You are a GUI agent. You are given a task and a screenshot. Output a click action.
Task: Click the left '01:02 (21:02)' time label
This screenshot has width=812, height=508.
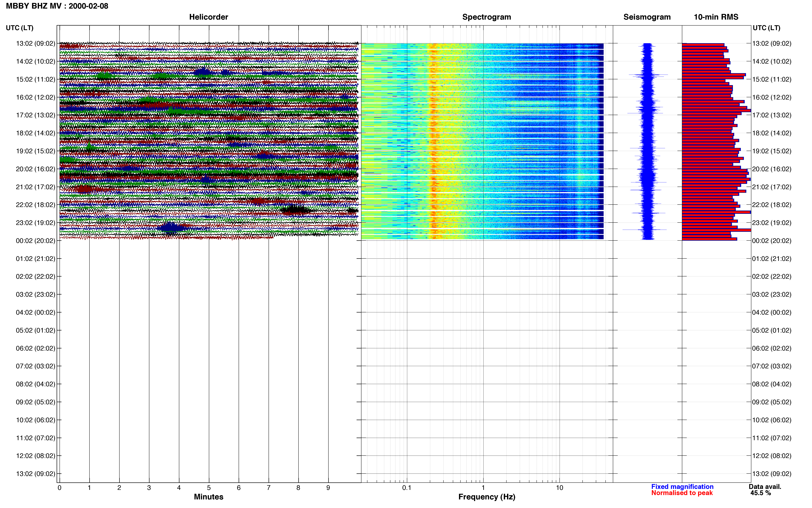[36, 259]
